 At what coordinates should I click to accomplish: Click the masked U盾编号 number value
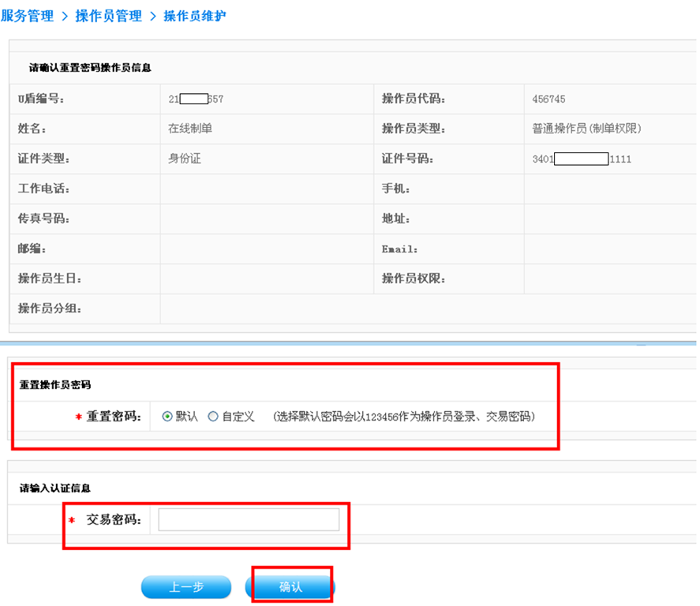(196, 99)
